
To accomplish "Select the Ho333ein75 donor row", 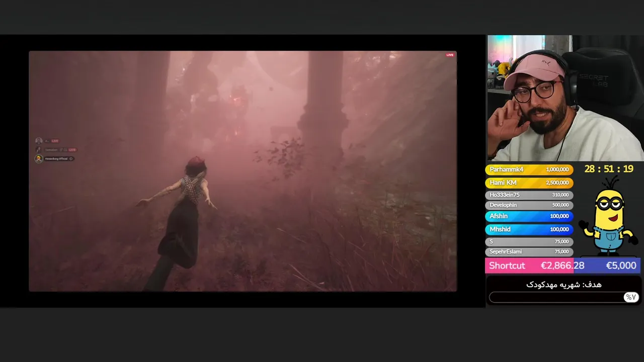I will (x=529, y=195).
